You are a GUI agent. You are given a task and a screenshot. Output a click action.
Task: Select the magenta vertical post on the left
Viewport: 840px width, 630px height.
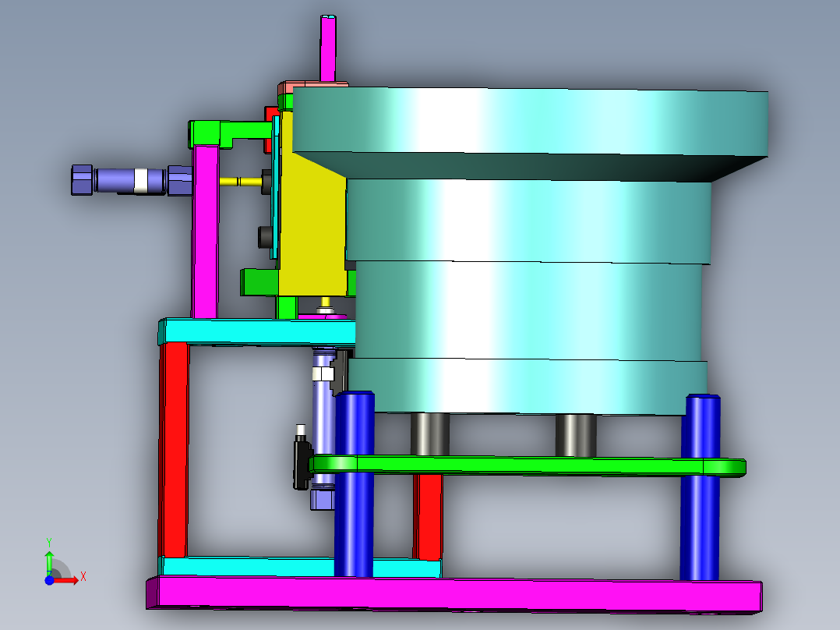[205, 231]
